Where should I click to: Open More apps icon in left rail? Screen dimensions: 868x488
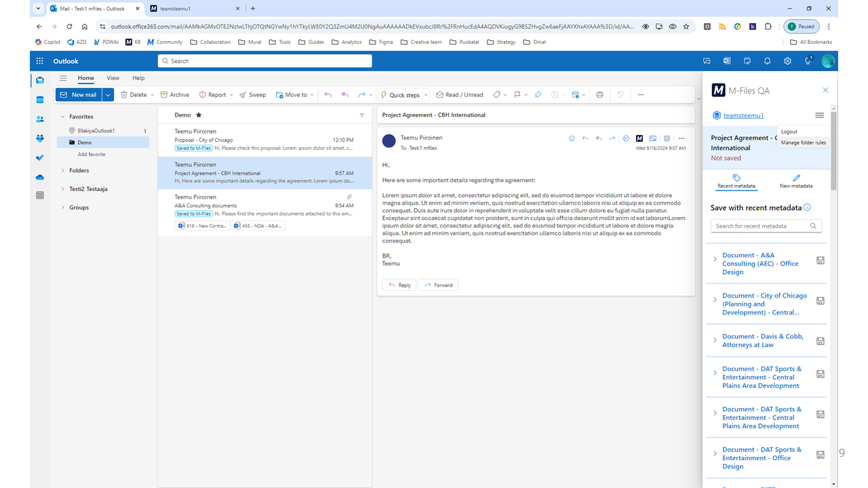click(x=40, y=195)
